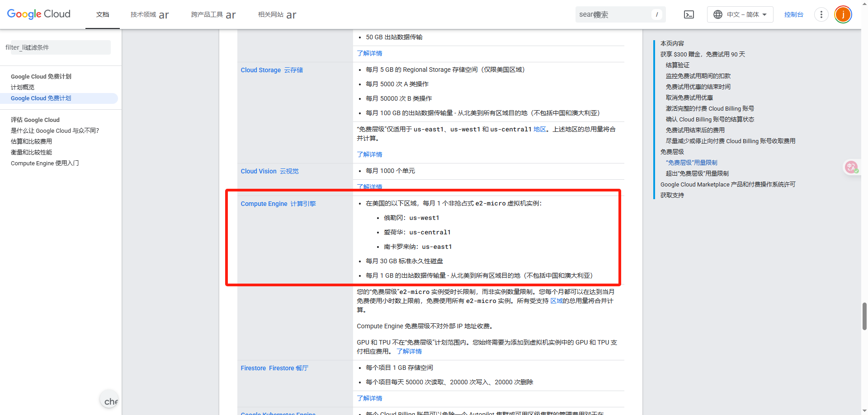Click text 每月 1000 个单元
Image resolution: width=868 pixels, height=415 pixels.
[x=390, y=171]
